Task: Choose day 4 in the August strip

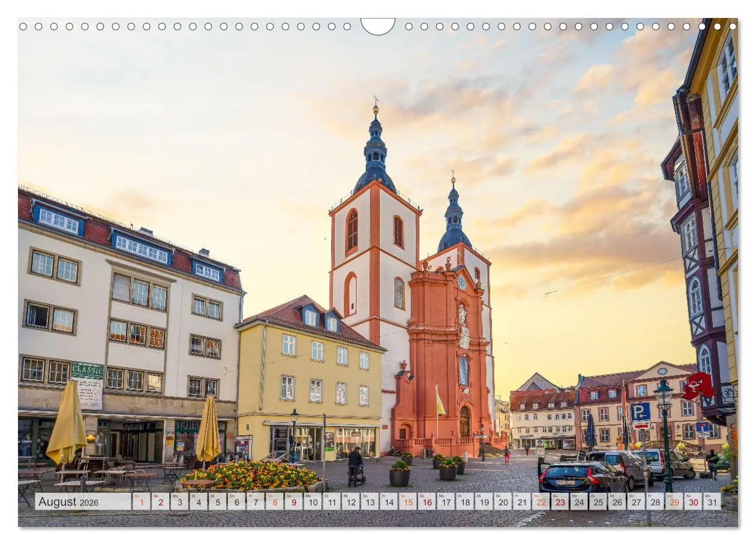Action: 198,502
